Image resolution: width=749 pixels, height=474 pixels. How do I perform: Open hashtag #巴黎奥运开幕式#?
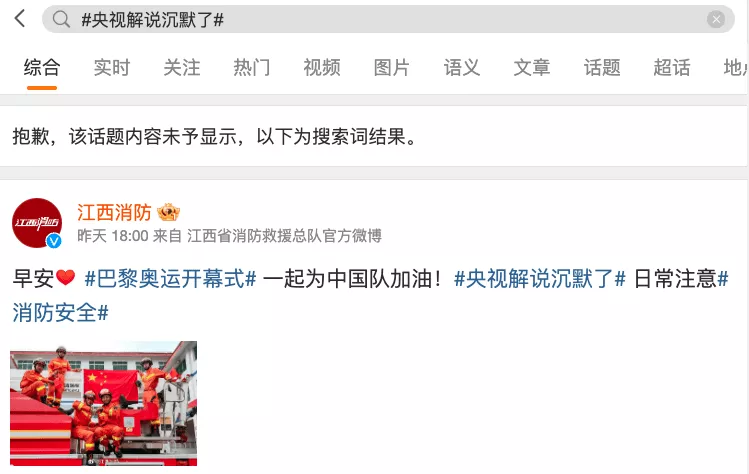[171, 279]
